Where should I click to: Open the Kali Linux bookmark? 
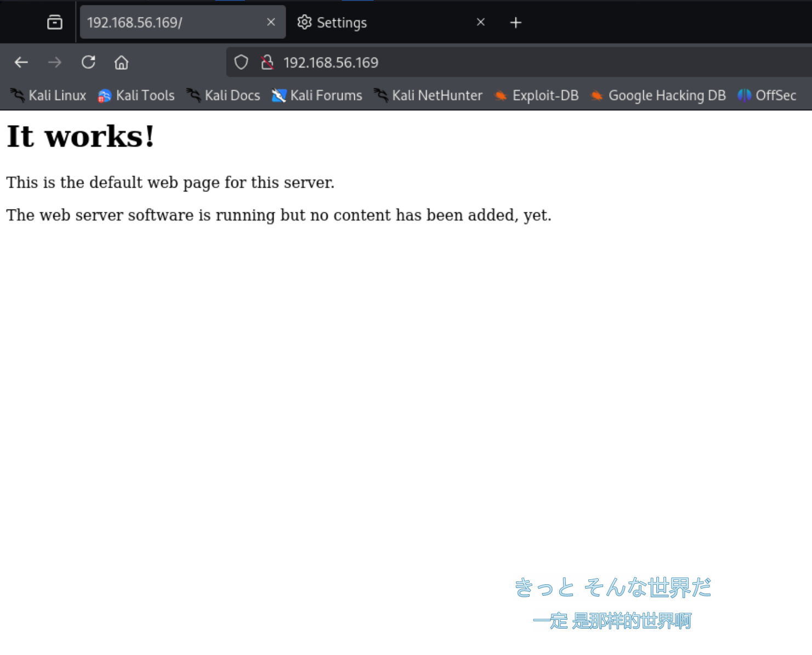point(49,95)
